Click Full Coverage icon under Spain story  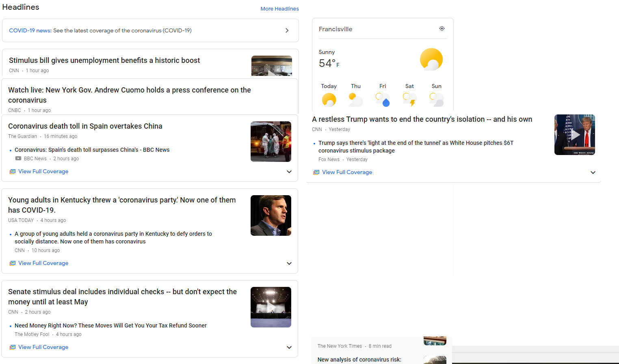click(13, 172)
